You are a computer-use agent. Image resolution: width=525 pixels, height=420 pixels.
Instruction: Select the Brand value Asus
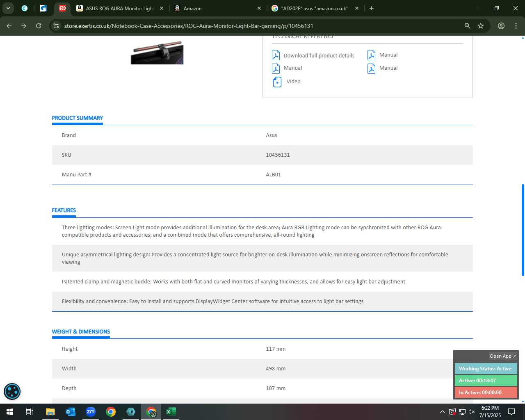(x=272, y=135)
